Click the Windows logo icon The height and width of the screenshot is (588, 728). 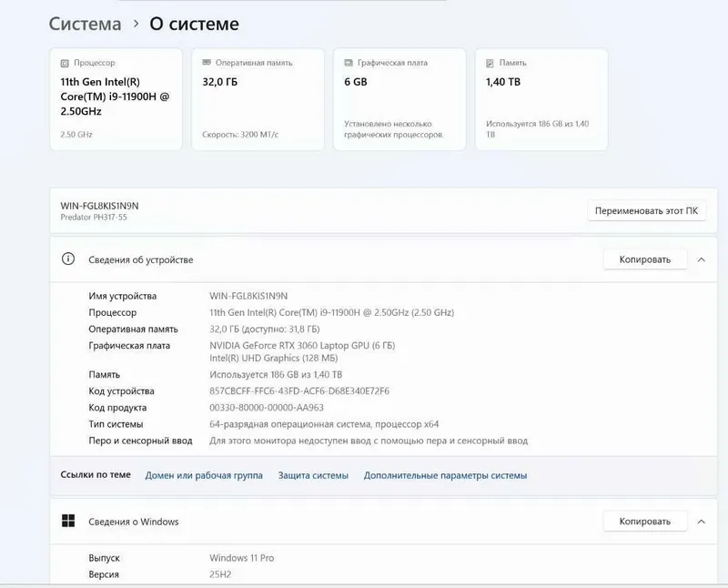coord(68,521)
